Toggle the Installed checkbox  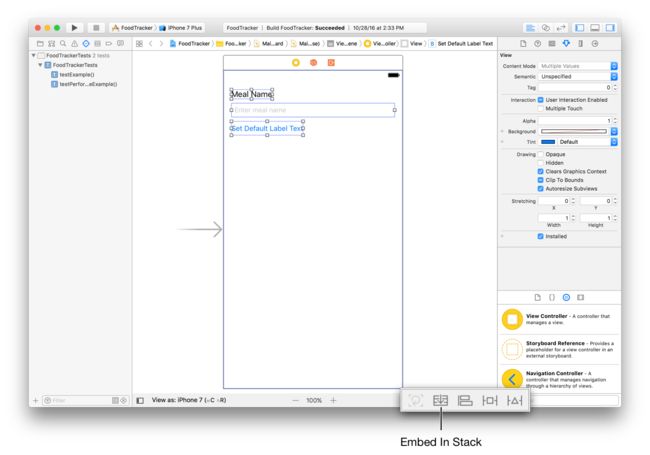coord(541,236)
